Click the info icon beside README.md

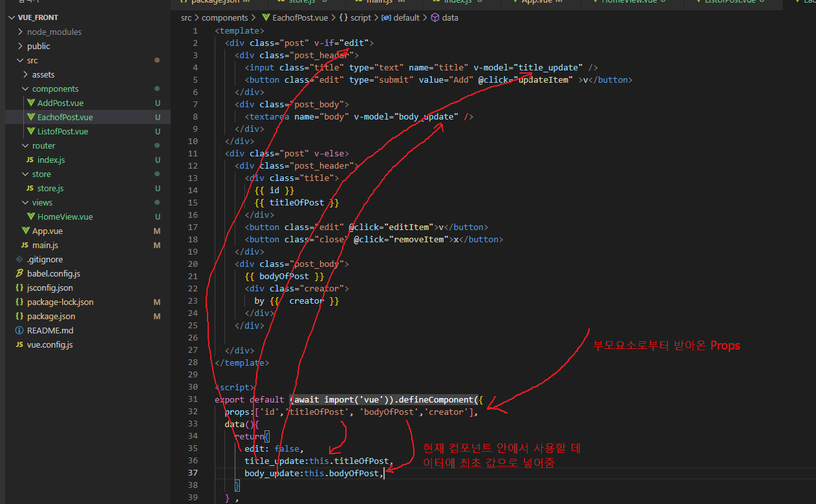pyautogui.click(x=19, y=330)
